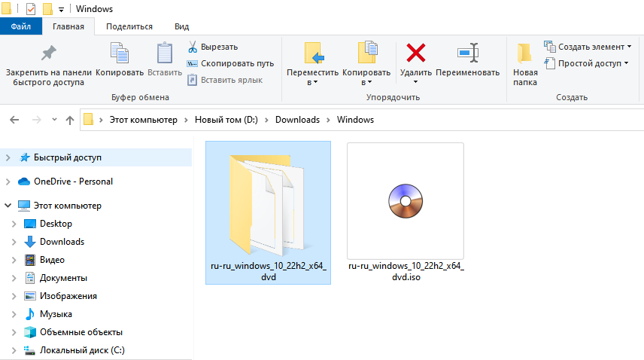Expand the Desktop tree node
The image size is (644, 360).
click(14, 224)
